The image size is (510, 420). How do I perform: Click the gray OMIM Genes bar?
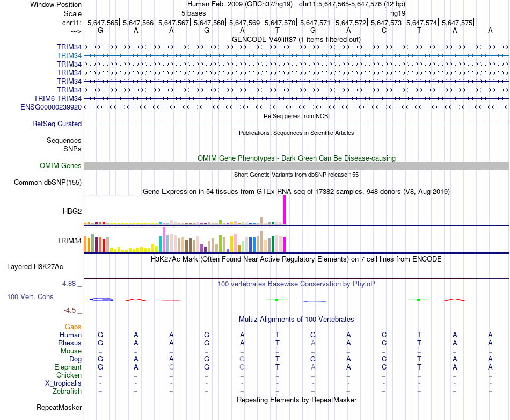(296, 166)
